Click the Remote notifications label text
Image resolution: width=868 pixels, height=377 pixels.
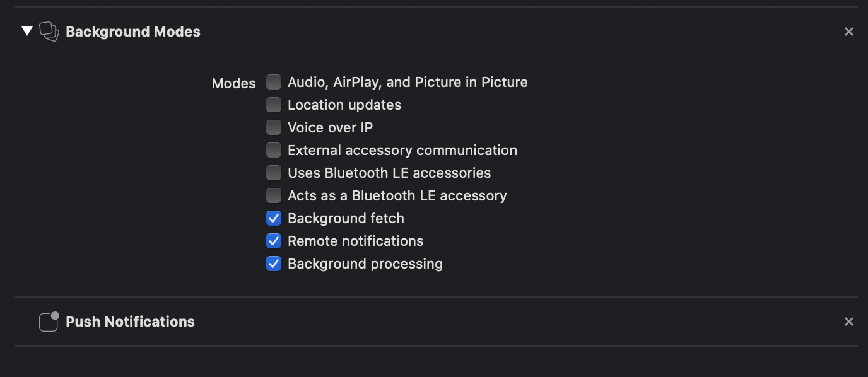(x=355, y=241)
